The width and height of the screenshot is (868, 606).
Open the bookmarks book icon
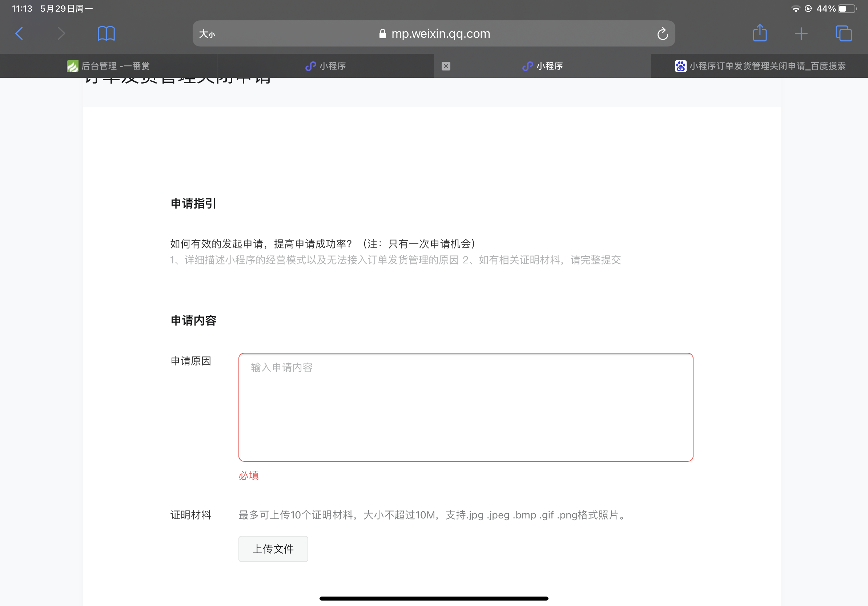pos(106,33)
